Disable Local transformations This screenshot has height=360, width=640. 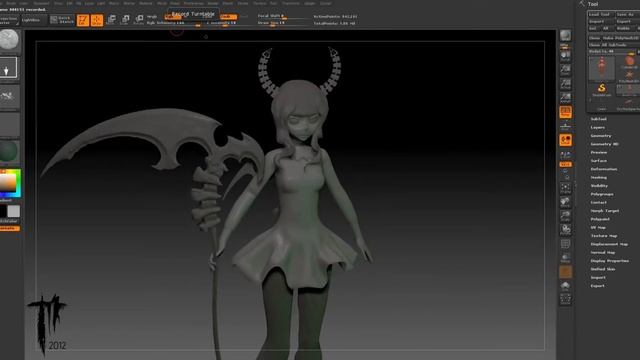coord(565,140)
